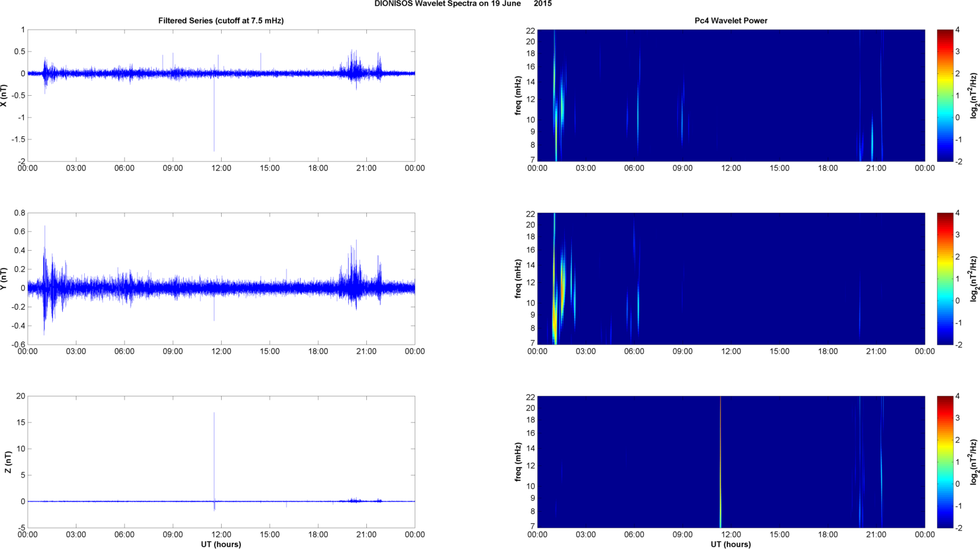The image size is (980, 549).
Task: Click the log2(nT²/Hz) label of middle colorbar
Action: click(974, 278)
